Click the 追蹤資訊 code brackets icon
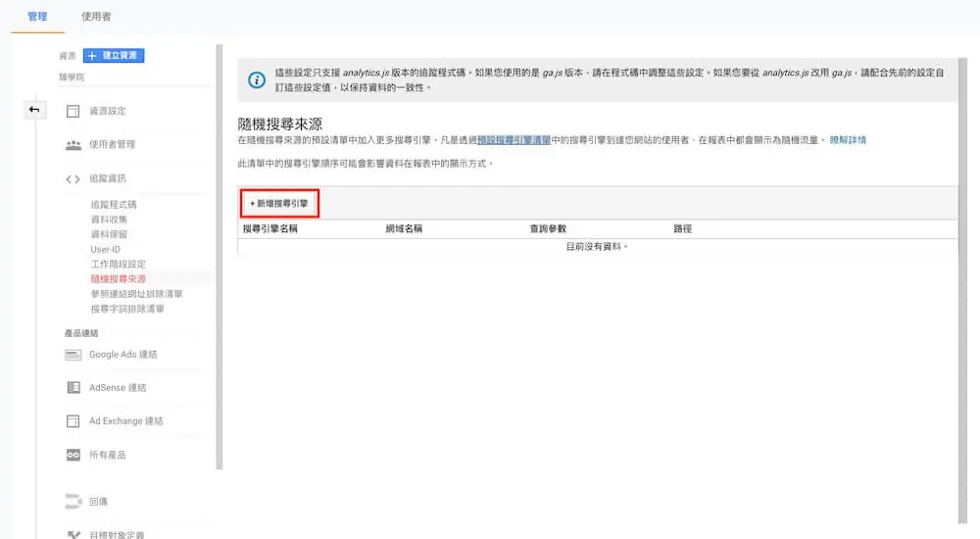The height and width of the screenshot is (539, 980). (73, 178)
